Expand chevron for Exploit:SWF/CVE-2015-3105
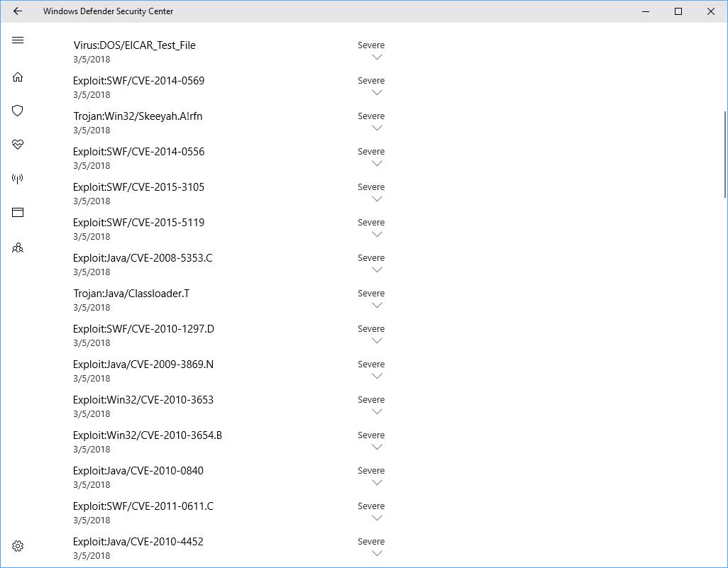The image size is (728, 568). click(x=377, y=199)
